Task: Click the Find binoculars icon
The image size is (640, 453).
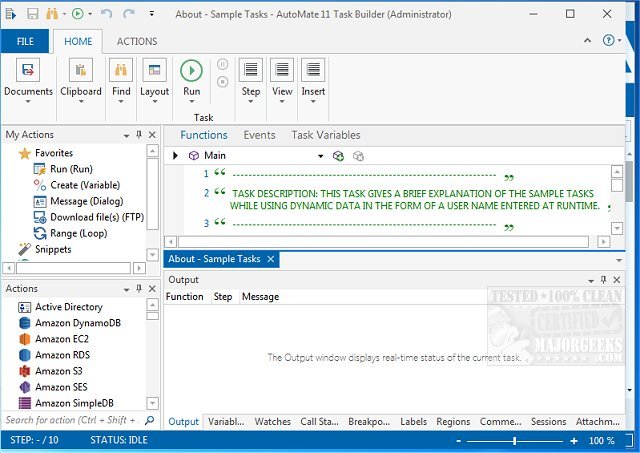Action: 121,70
